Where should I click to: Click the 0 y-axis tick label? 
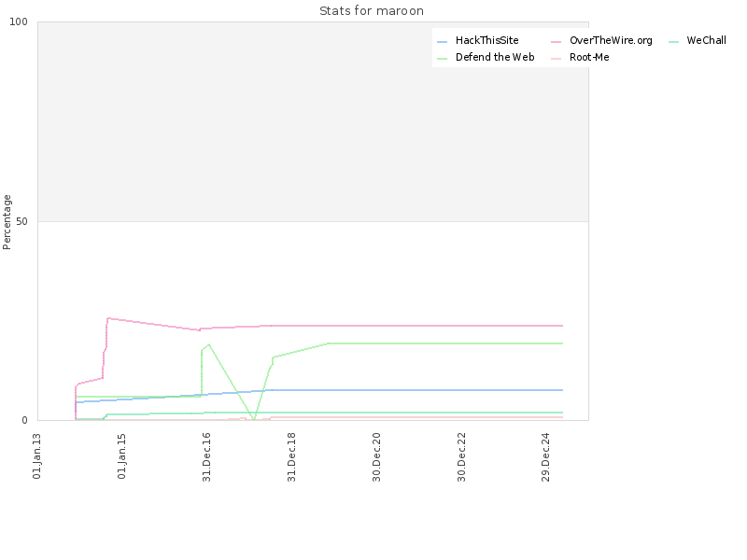25,421
